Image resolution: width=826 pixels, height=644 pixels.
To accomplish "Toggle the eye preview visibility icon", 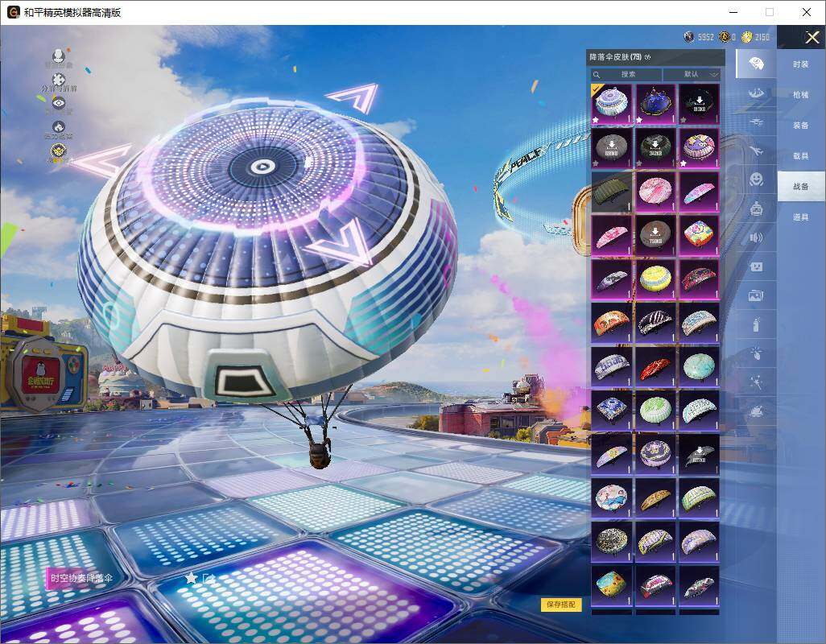I will [59, 102].
